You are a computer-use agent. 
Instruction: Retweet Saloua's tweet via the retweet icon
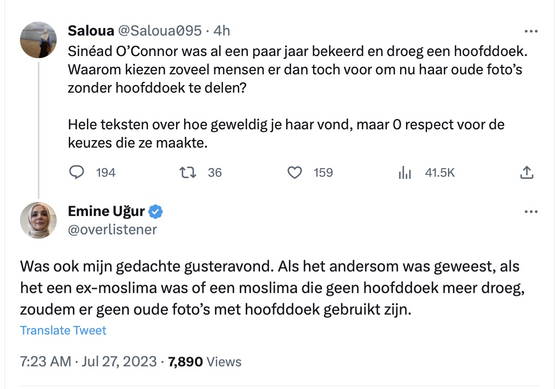pos(188,172)
